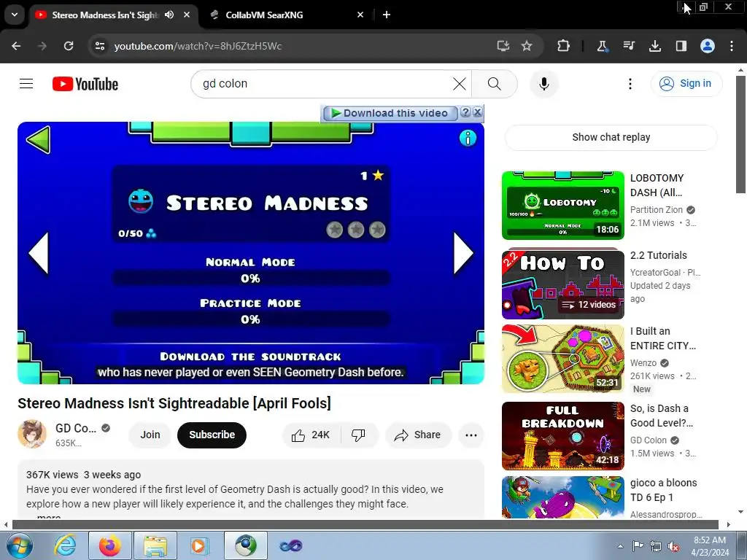
Task: Close the CollabVM SearXNG tab
Action: pos(360,15)
